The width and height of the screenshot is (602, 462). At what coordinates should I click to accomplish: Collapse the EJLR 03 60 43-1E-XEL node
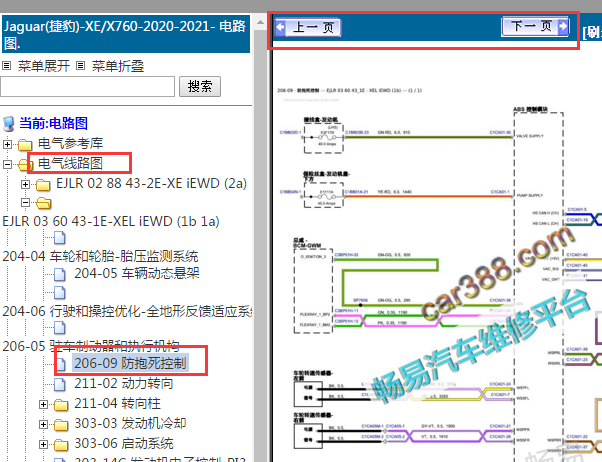point(25,202)
